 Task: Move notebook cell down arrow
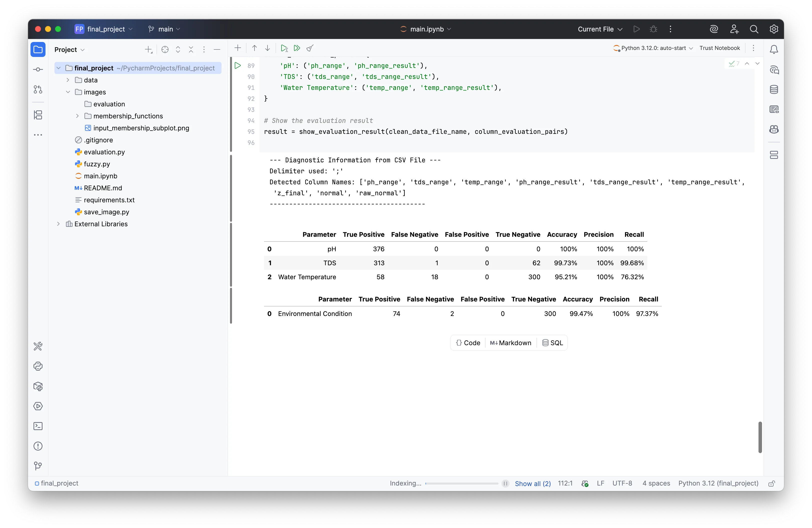click(267, 48)
